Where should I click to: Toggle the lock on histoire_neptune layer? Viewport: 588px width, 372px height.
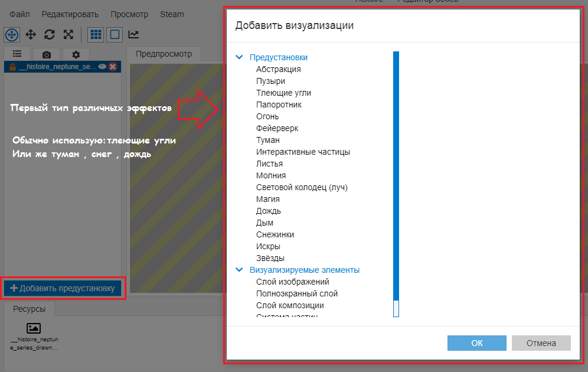(x=12, y=67)
